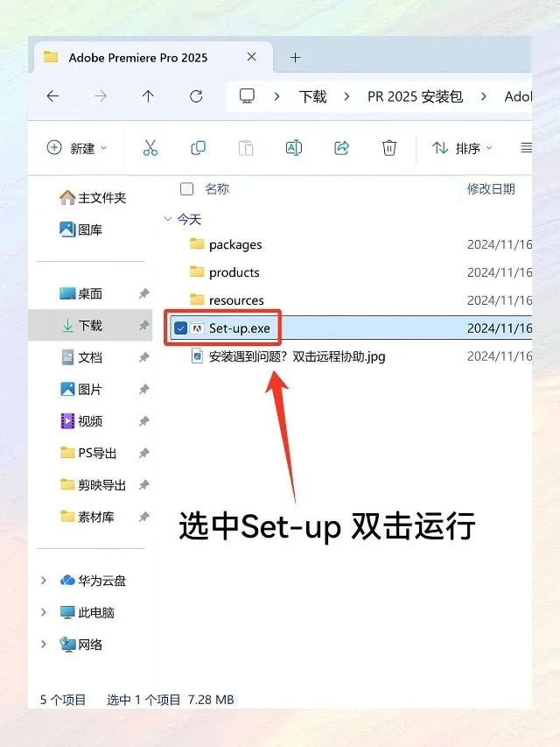Expand 华为云盘 in the sidebar

44,581
